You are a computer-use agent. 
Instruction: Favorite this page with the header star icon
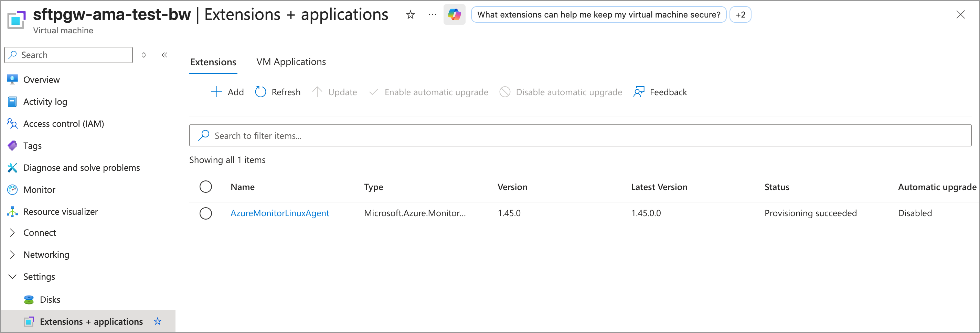pos(410,15)
